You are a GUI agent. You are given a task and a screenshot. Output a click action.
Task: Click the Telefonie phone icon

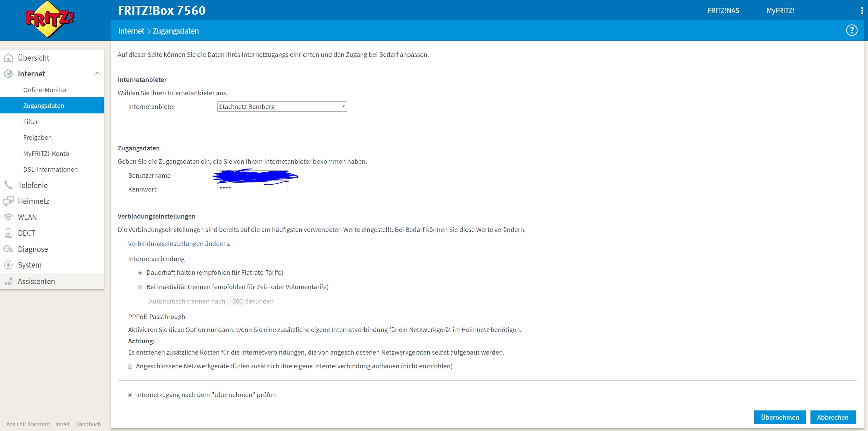(8, 185)
